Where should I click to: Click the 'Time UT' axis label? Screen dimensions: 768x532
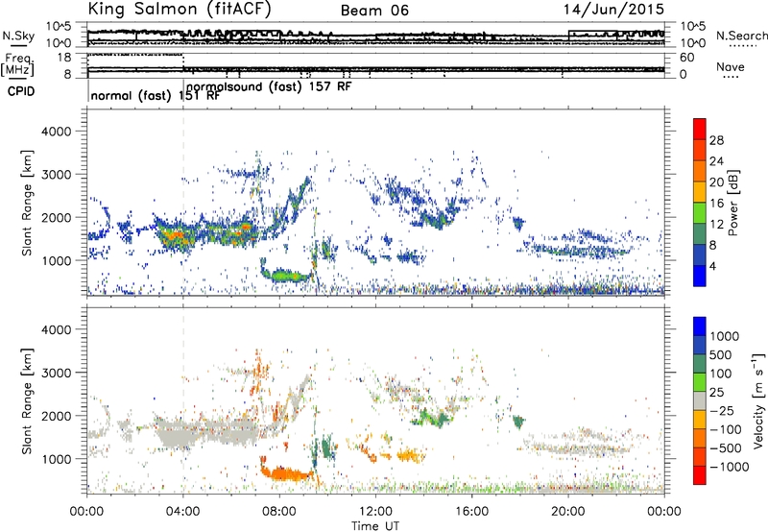[375, 525]
